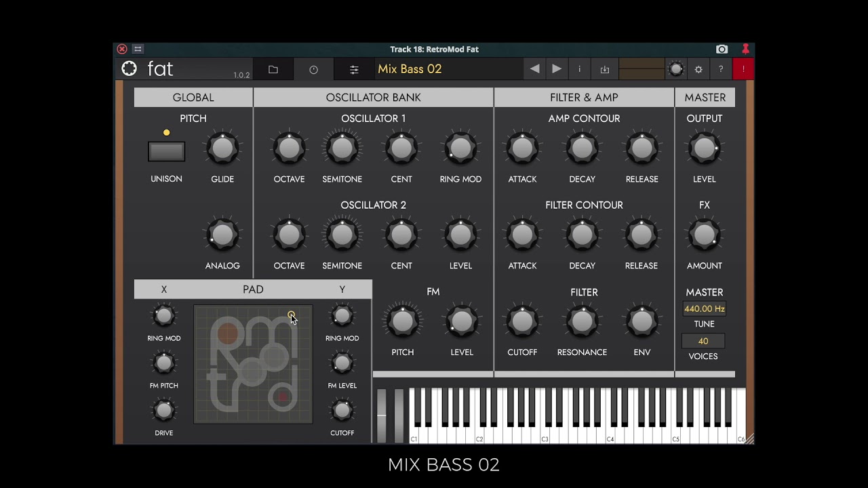Click the 440.00 Hz tune field
Image resolution: width=868 pixels, height=488 pixels.
coord(704,308)
